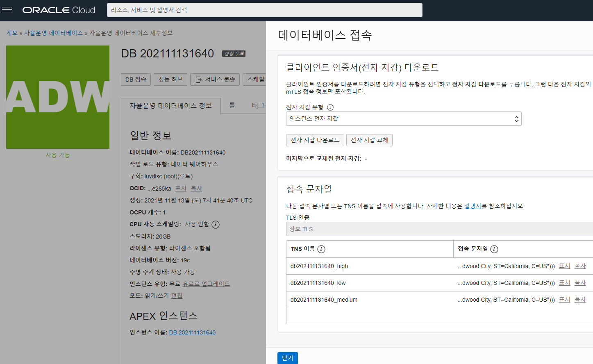
Task: Copy connection string for db202111131640_high
Action: [580, 266]
